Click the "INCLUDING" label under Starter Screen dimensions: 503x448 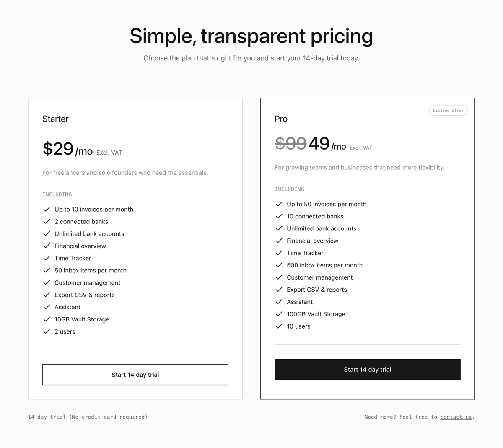(57, 194)
